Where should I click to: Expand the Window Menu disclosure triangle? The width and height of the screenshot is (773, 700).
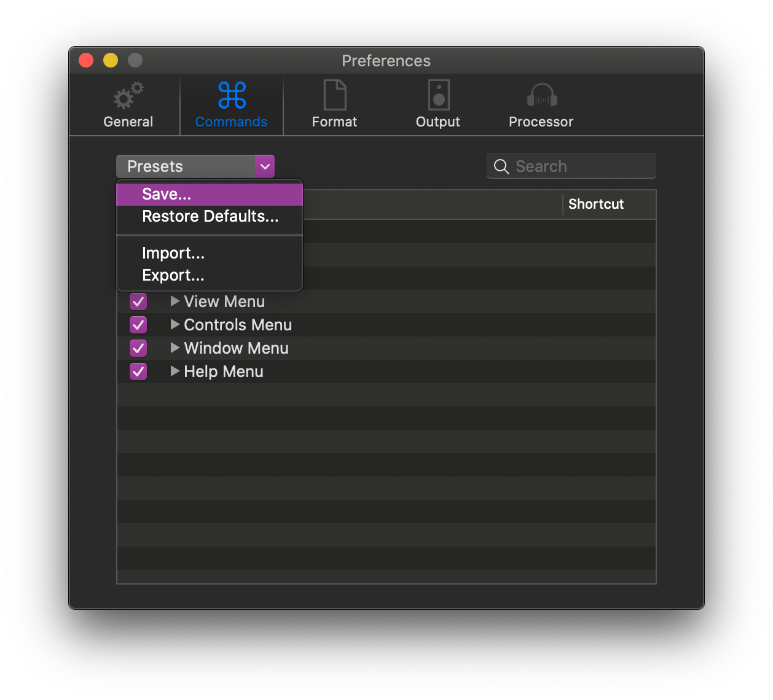point(175,348)
